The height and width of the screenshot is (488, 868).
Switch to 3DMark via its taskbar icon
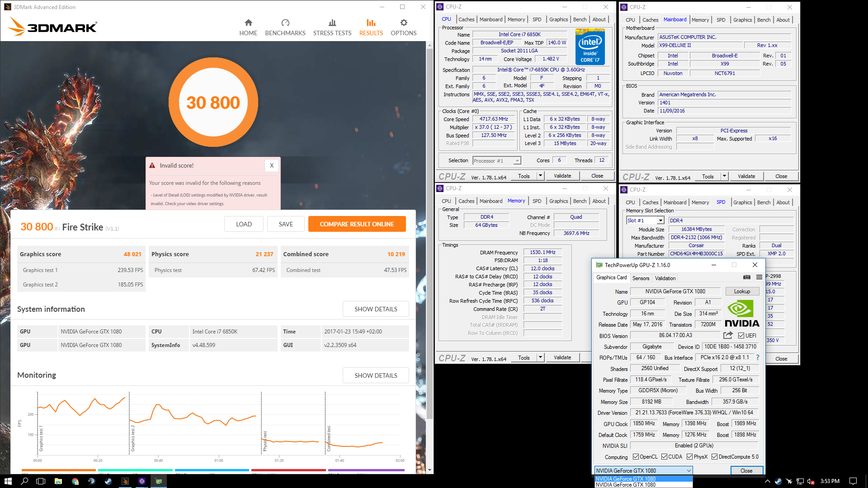click(x=125, y=481)
